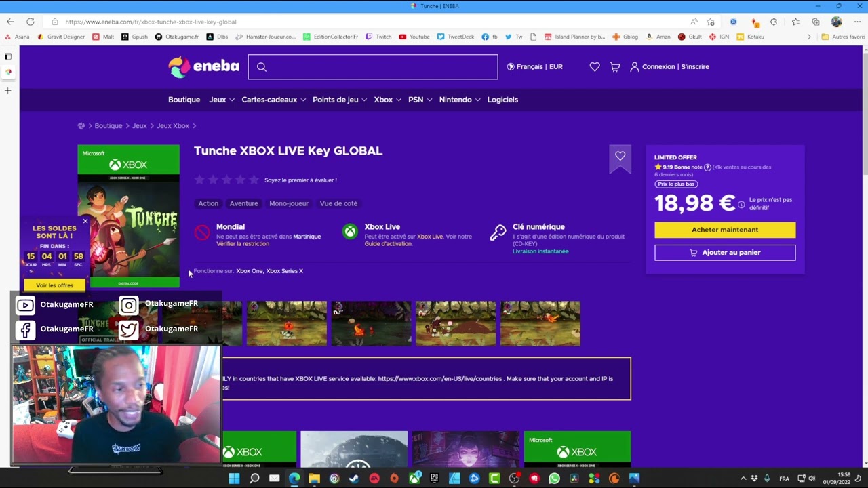
Task: Open the Logiciels menu item
Action: tap(502, 100)
